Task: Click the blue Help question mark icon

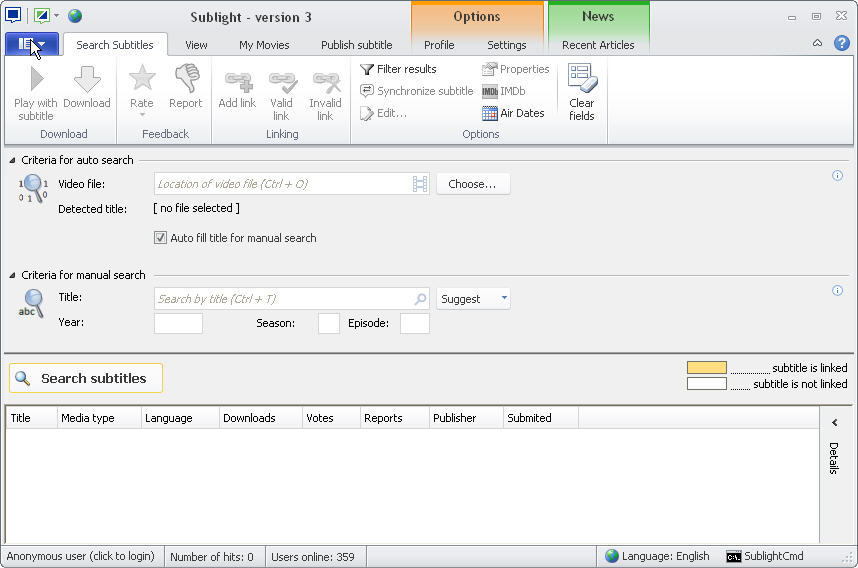Action: click(x=842, y=43)
